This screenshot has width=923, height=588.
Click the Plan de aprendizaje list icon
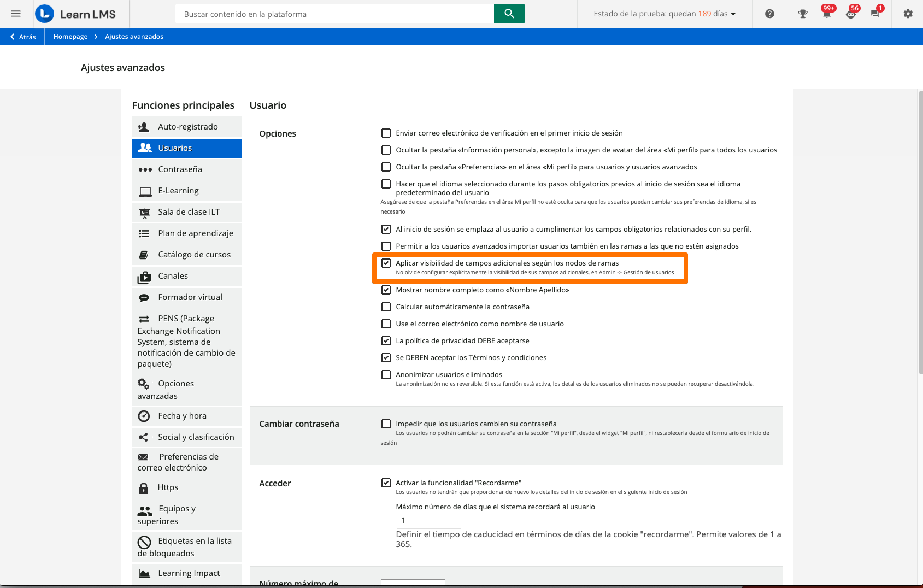coord(144,233)
